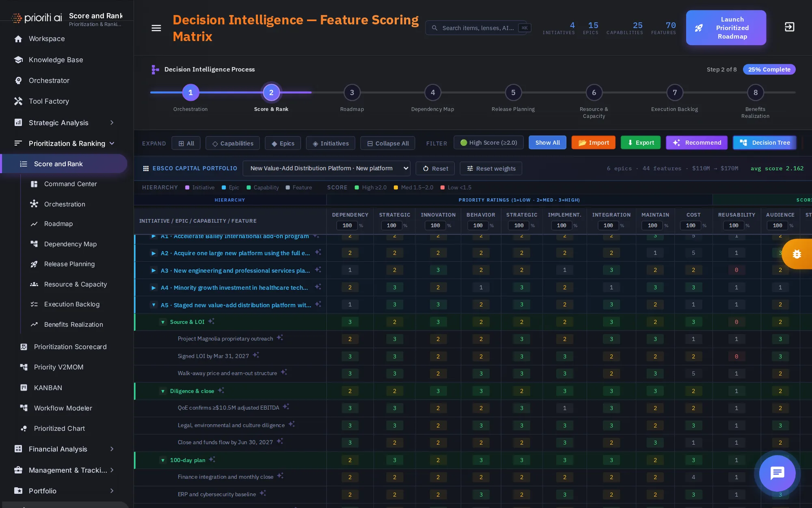The image size is (812, 508).
Task: Click the orange bug report icon
Action: point(797,254)
